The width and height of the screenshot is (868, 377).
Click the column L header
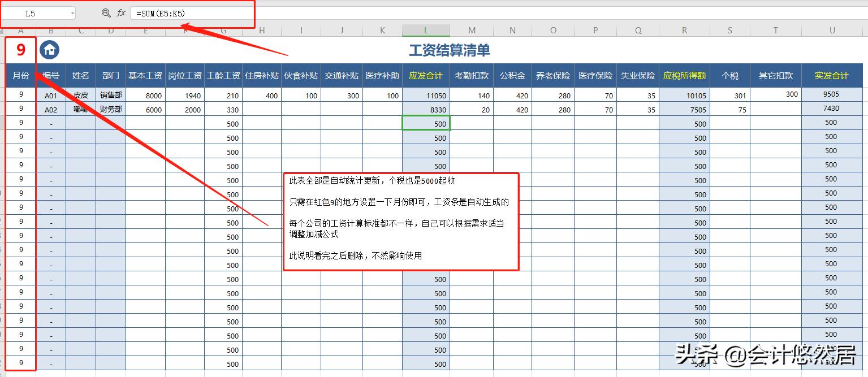[x=426, y=30]
